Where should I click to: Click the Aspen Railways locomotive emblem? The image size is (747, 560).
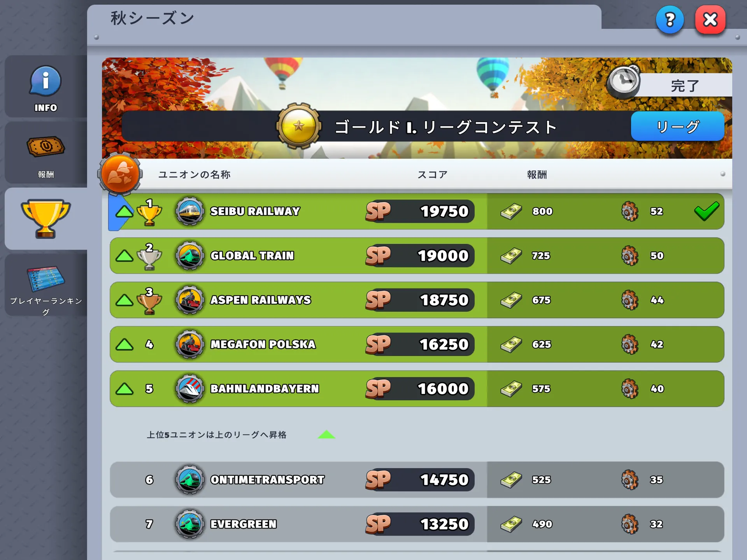[189, 300]
